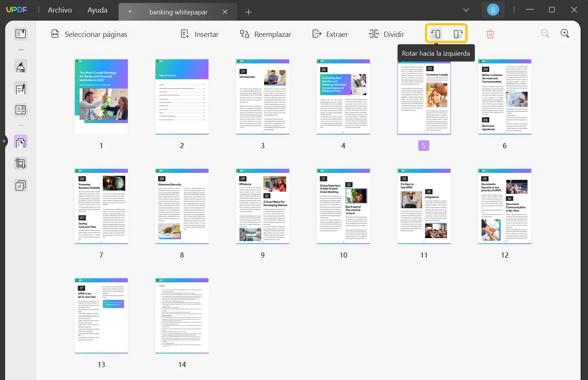Select page 4 Promoting Best Practice thumbnail
The image size is (588, 380).
343,97
